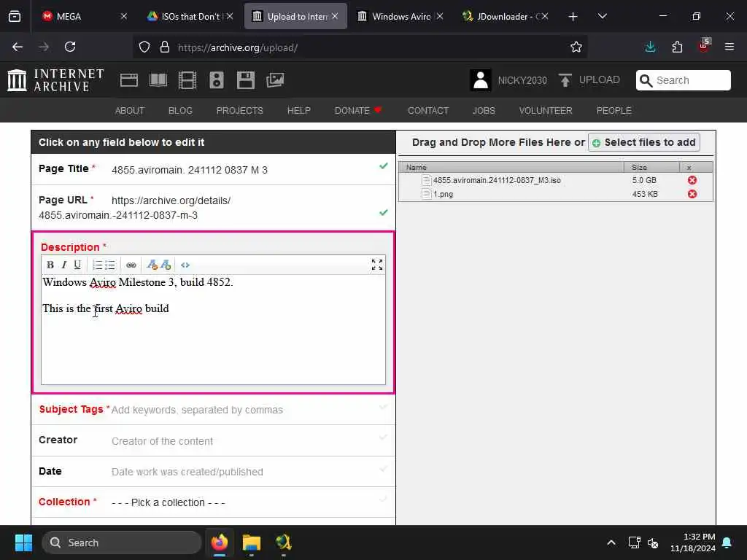Open Firefox application menu
This screenshot has height=560, width=747.
pyautogui.click(x=729, y=47)
